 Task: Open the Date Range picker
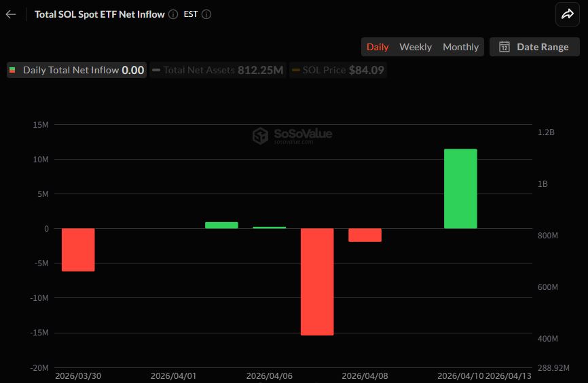click(534, 47)
